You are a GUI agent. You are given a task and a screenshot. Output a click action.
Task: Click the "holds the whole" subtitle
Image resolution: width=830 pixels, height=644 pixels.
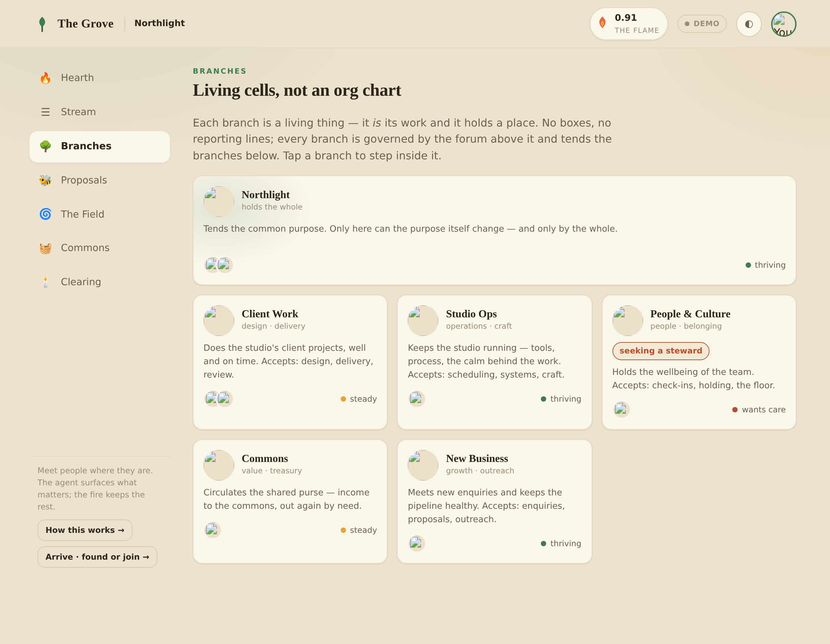[x=272, y=207]
